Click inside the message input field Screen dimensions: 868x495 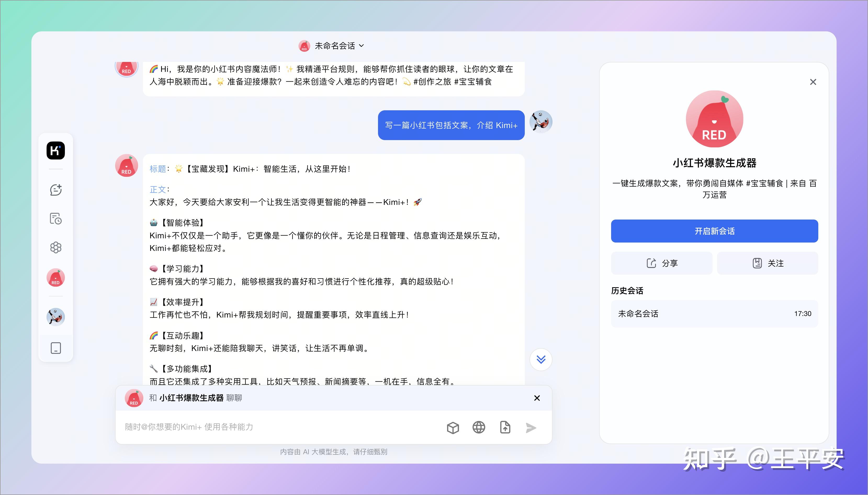[x=272, y=427]
